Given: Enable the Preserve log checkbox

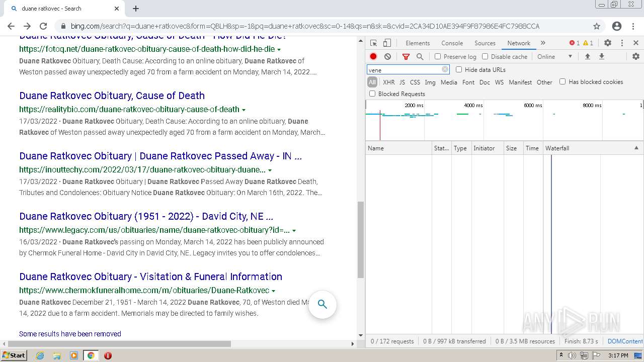Looking at the screenshot, I should coord(438,57).
